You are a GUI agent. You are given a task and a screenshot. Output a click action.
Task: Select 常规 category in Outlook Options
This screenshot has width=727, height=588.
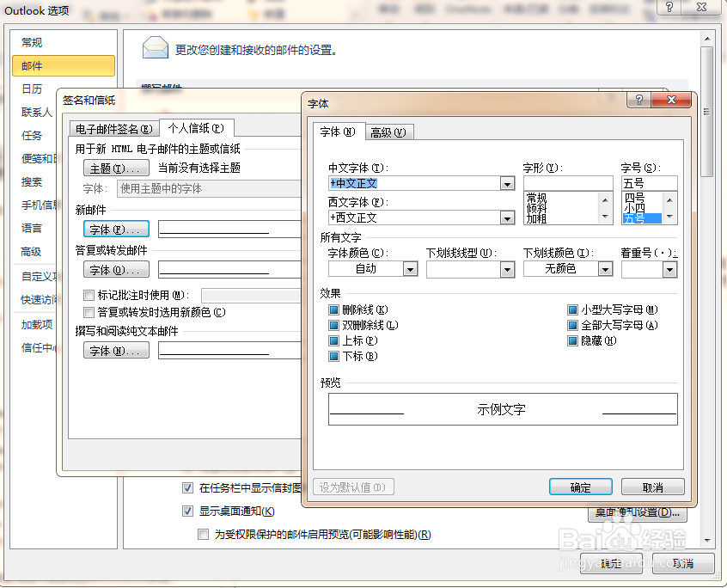(x=32, y=43)
